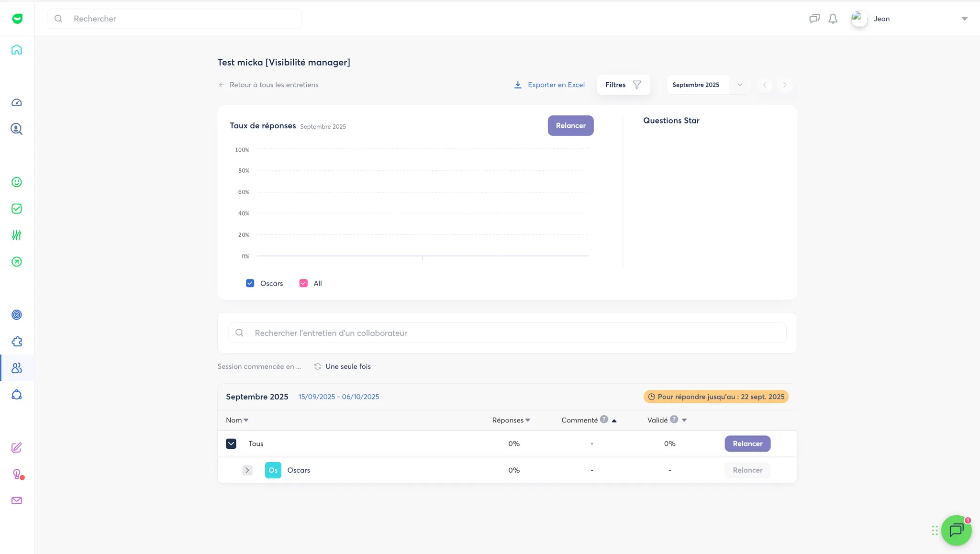Uncheck the Oscars chart legend checkbox

coord(250,283)
